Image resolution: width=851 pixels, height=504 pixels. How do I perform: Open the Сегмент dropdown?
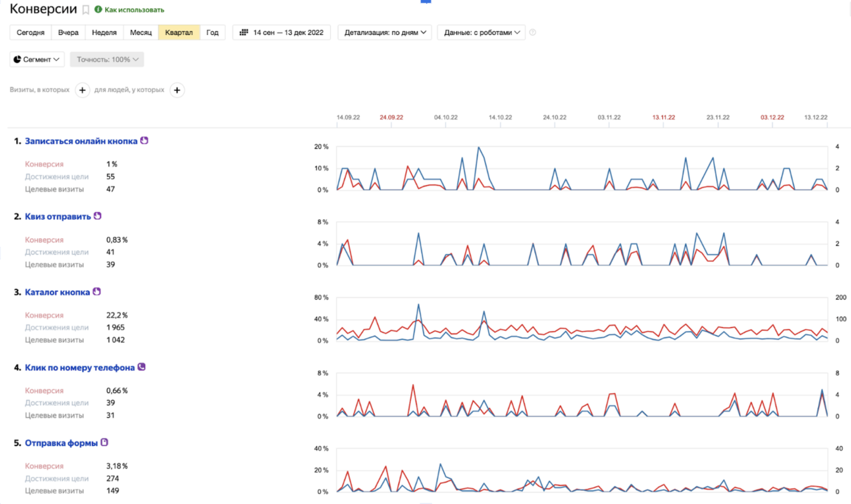[x=36, y=59]
